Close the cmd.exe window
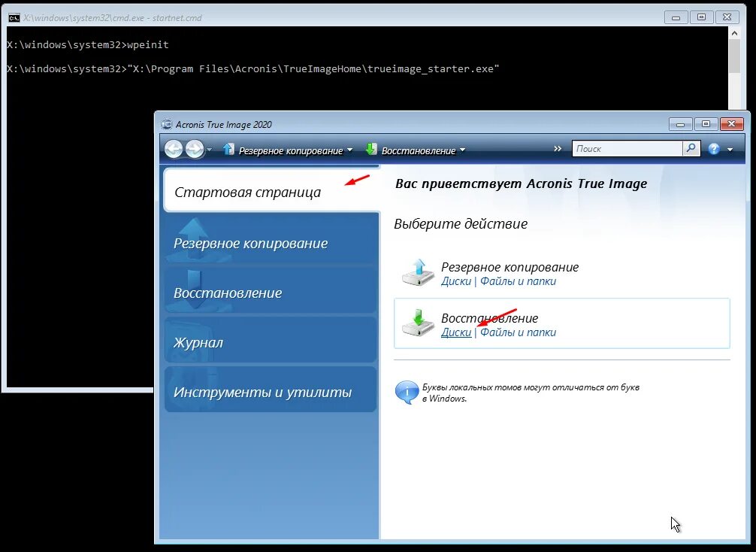The image size is (756, 552). (x=727, y=17)
